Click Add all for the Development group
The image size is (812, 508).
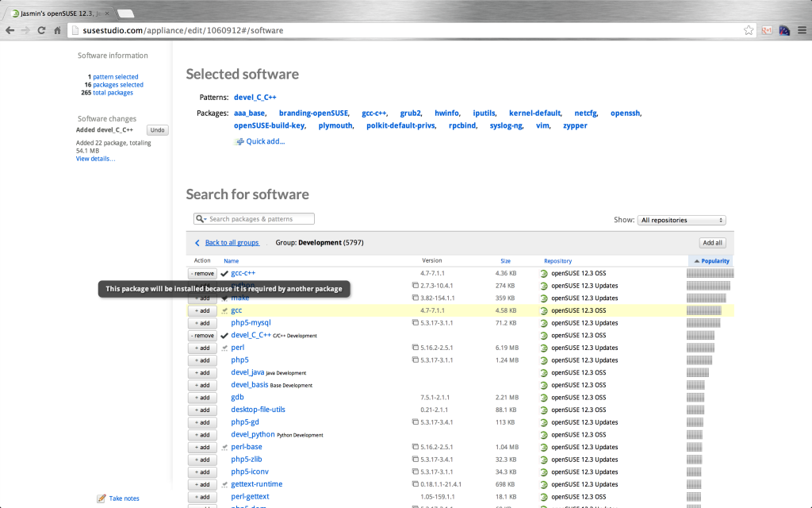click(x=711, y=242)
